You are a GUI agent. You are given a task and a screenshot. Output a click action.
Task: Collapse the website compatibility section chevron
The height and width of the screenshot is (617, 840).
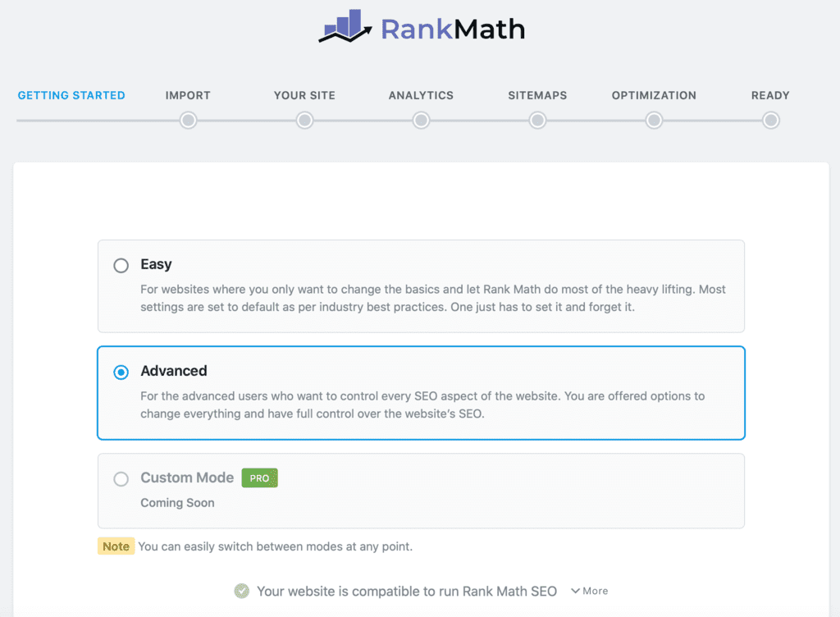point(577,590)
